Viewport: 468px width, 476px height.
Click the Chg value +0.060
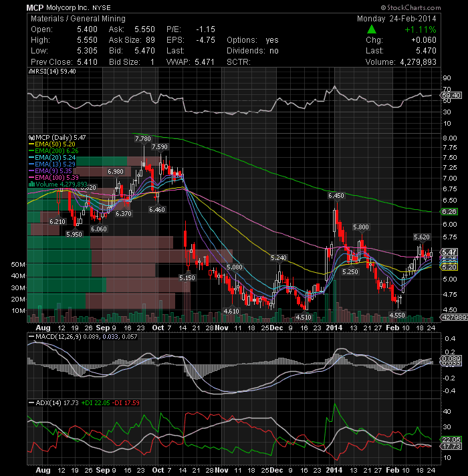424,40
